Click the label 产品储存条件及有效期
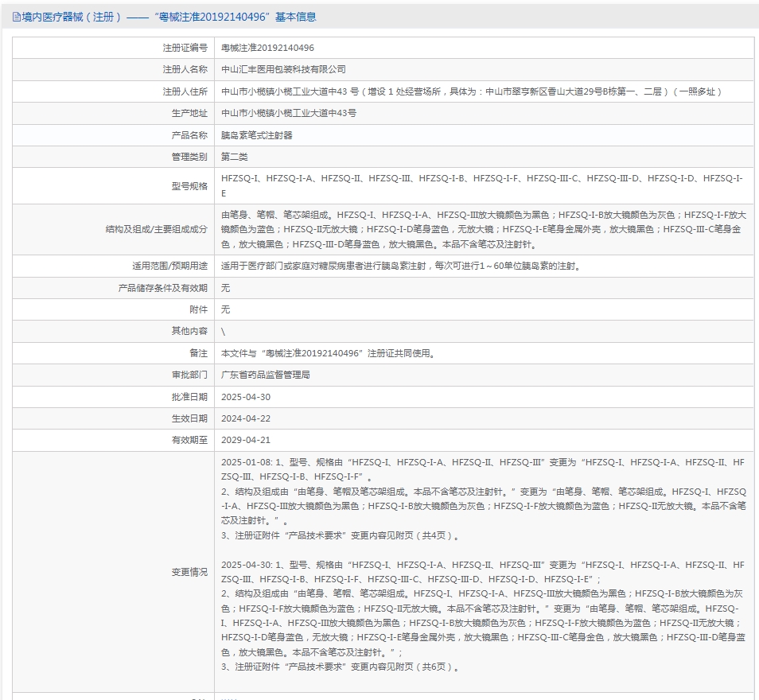 click(162, 288)
